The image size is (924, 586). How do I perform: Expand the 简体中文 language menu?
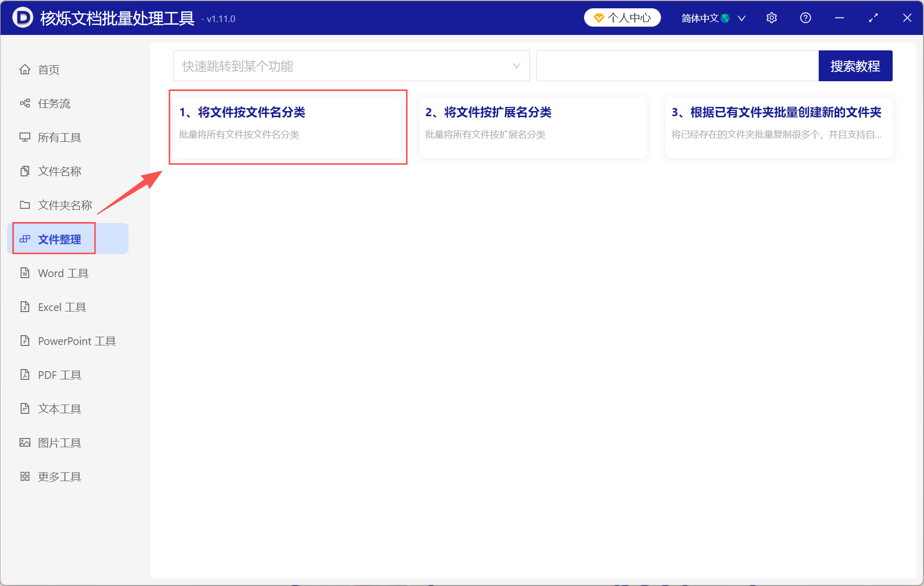pos(704,17)
